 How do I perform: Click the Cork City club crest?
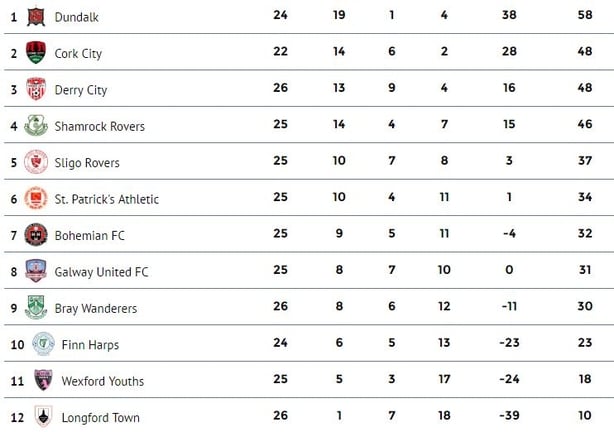36,52
